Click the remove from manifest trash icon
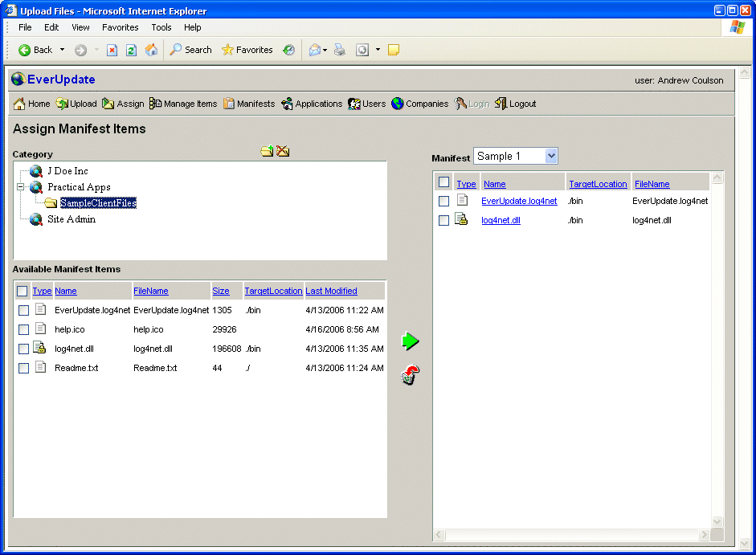 pyautogui.click(x=410, y=374)
